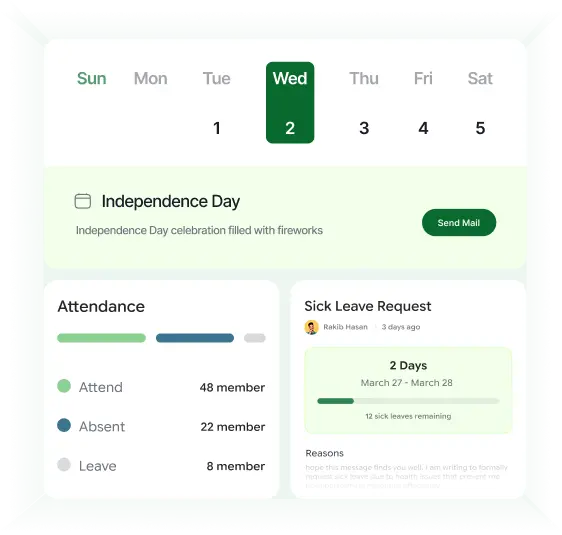Click the green Attend segment bar
562x535 pixels.
click(x=101, y=338)
